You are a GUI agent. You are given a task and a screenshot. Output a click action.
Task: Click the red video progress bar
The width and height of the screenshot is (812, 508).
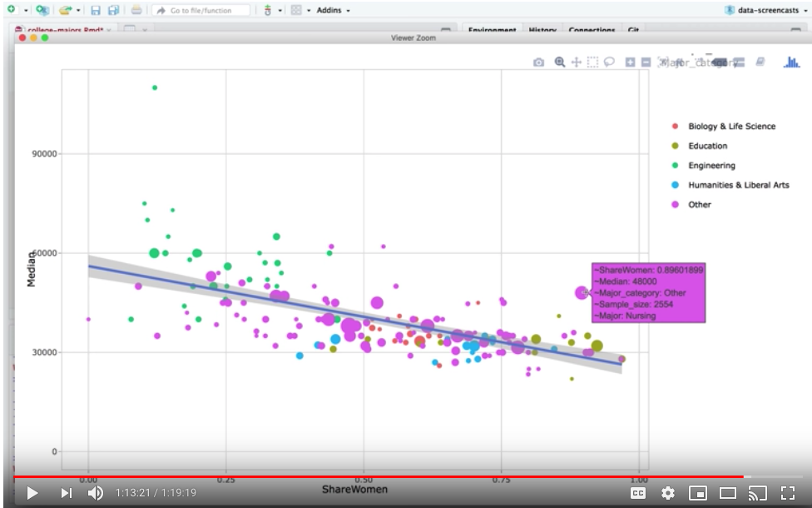tap(374, 477)
